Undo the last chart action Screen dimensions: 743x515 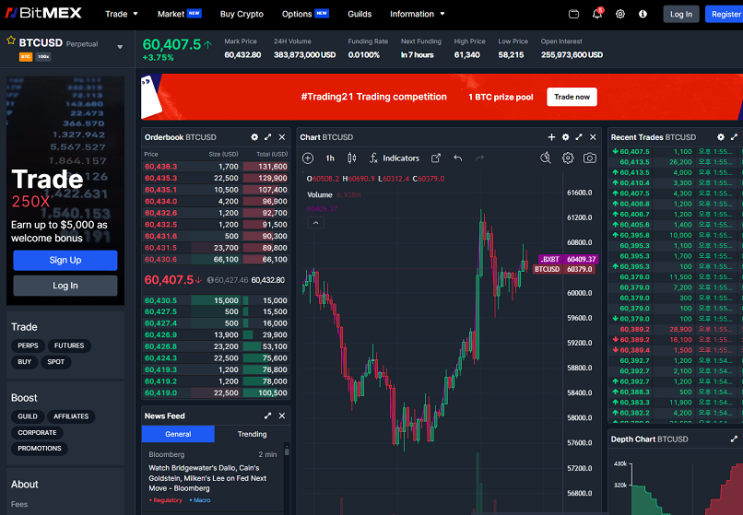[x=458, y=158]
